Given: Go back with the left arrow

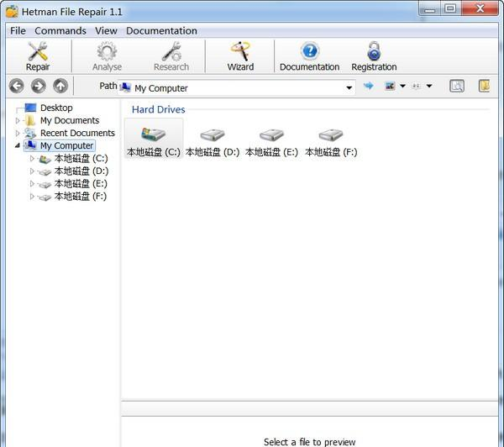Looking at the screenshot, I should pos(17,86).
